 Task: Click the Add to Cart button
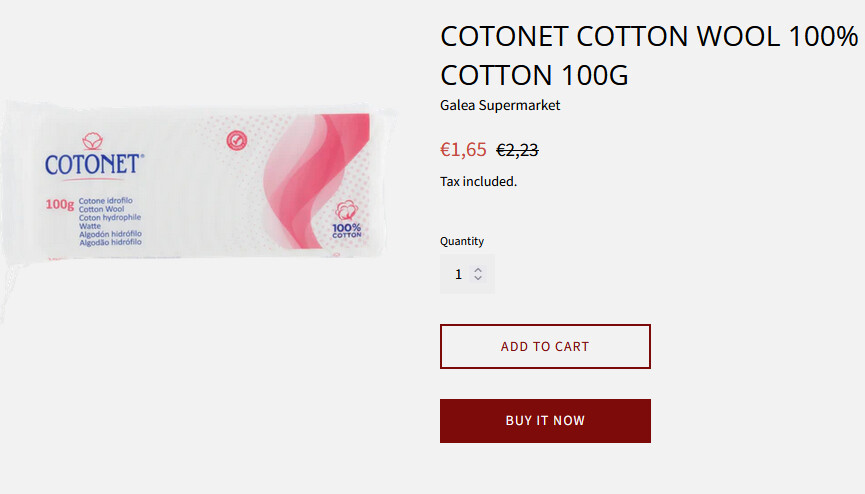coord(545,346)
